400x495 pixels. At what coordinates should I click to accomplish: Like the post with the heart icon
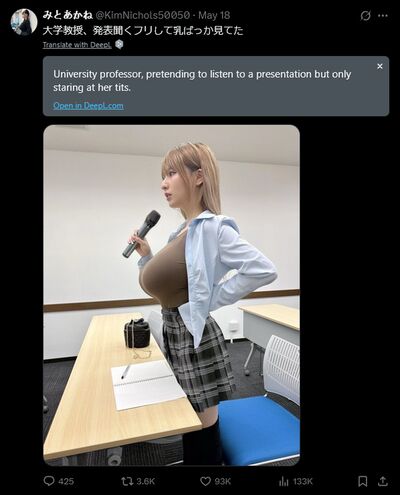click(x=205, y=481)
